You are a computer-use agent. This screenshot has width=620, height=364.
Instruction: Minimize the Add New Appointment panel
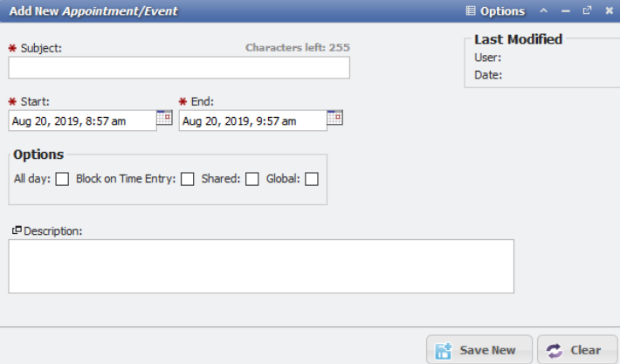click(566, 10)
